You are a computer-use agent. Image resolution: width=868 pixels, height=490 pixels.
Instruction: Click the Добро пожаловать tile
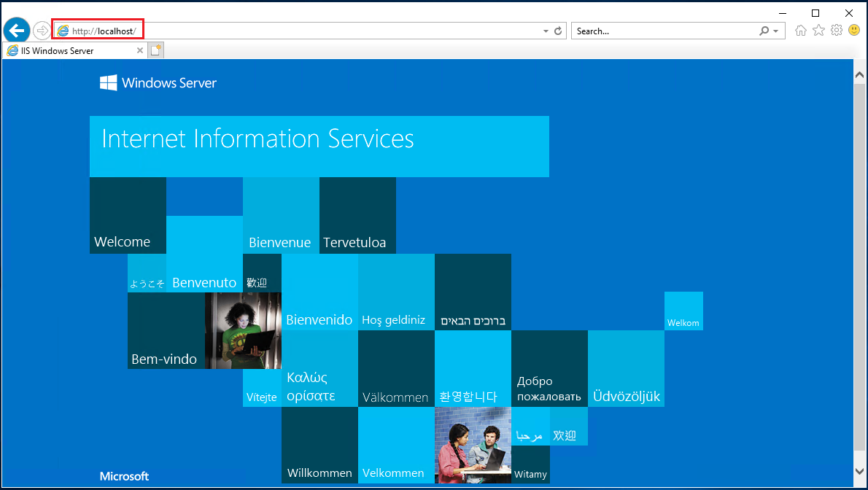tap(550, 369)
